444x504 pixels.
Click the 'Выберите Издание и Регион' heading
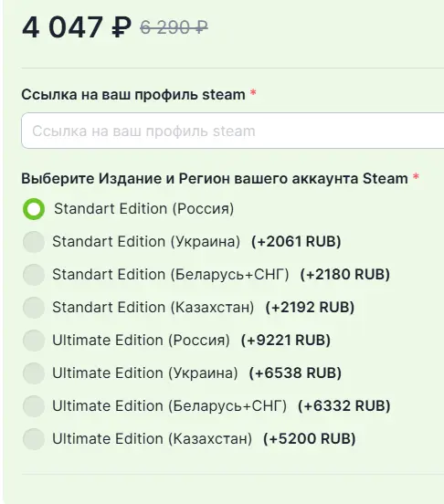[x=215, y=179]
